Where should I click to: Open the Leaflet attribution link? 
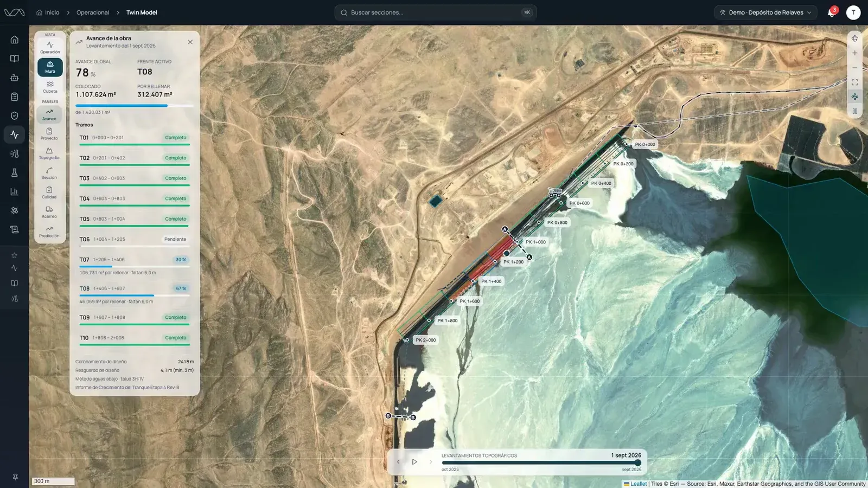click(x=635, y=484)
